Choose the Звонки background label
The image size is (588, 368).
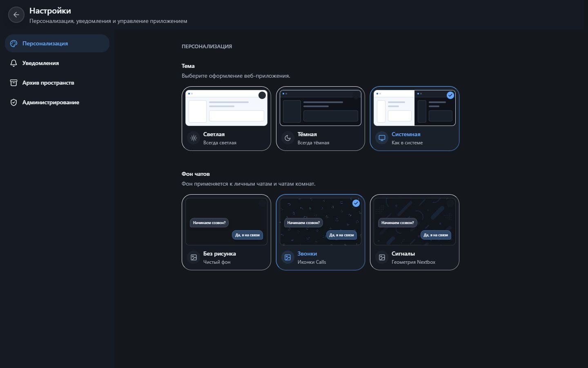[x=307, y=254]
